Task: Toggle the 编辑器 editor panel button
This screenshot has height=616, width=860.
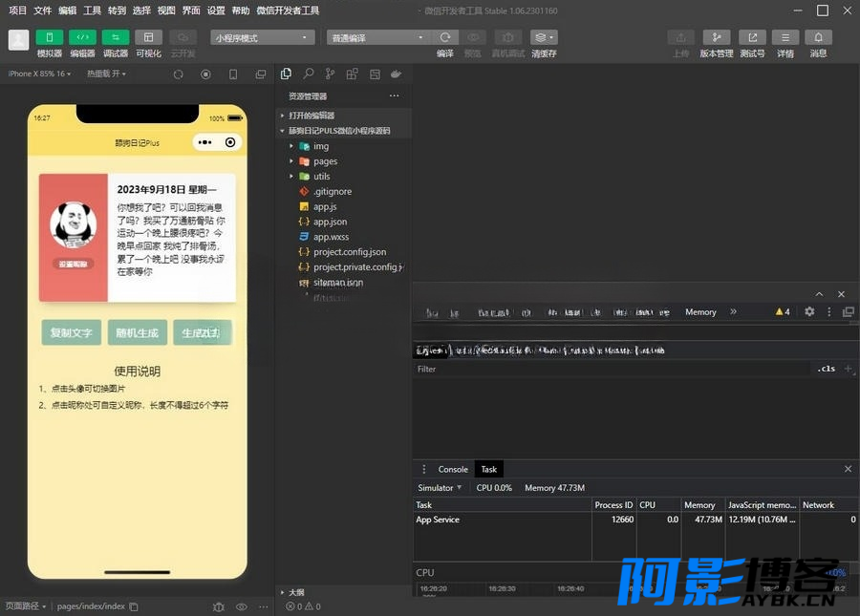Action: (82, 37)
